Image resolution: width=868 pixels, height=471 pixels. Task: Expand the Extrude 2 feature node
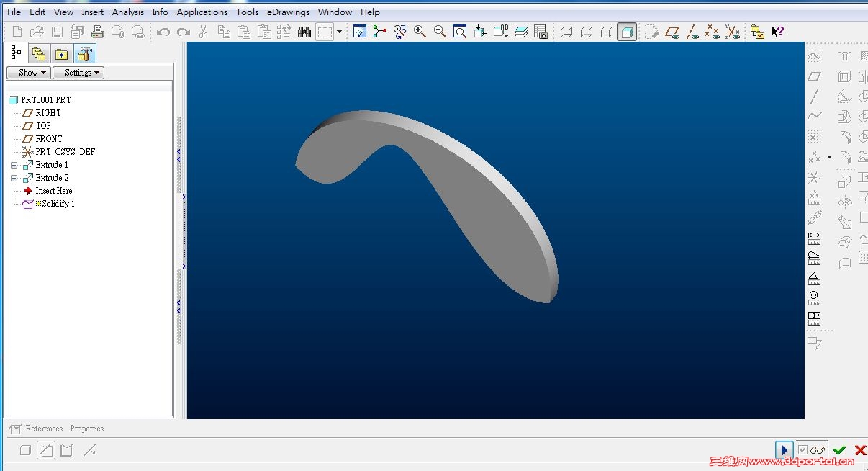(14, 178)
